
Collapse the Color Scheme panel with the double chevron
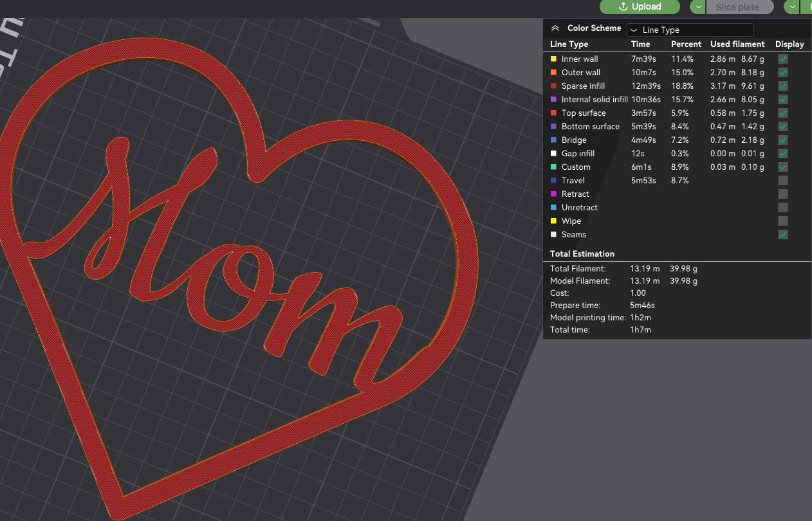555,29
